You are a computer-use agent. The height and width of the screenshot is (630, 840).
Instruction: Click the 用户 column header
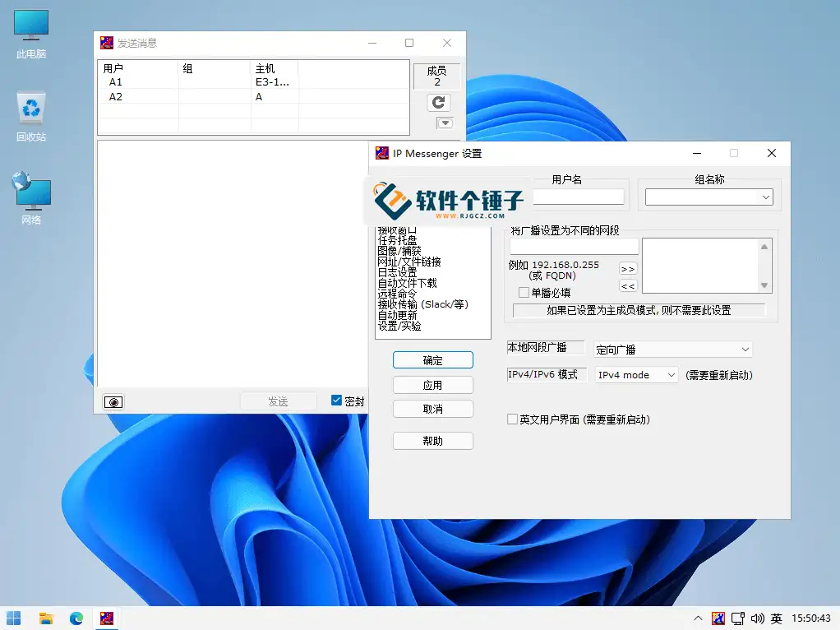pyautogui.click(x=138, y=68)
